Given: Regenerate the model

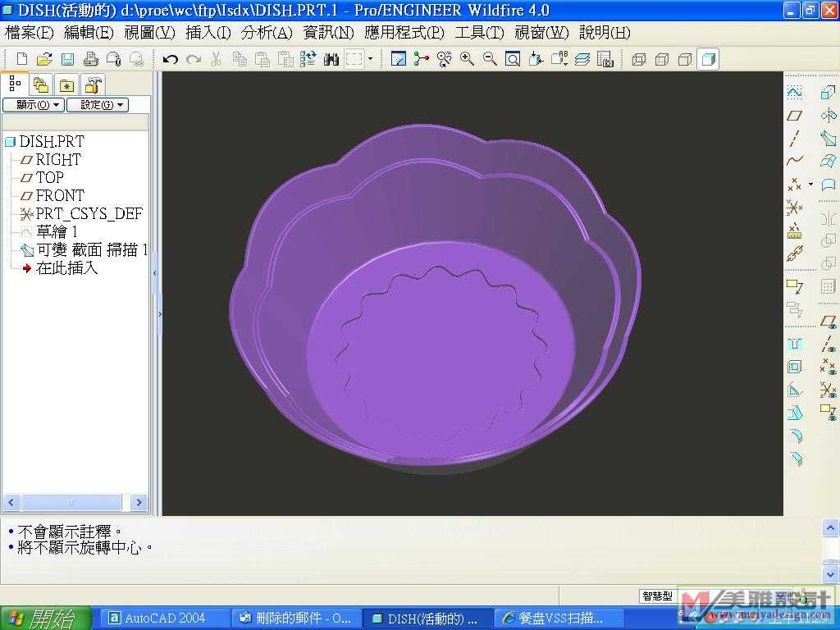Looking at the screenshot, I should (x=308, y=58).
